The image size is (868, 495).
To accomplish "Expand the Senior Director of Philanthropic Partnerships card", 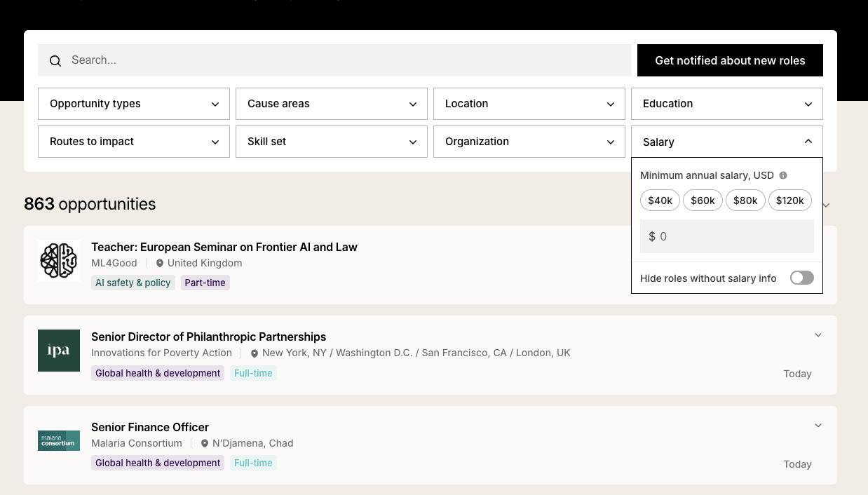I will (x=818, y=335).
